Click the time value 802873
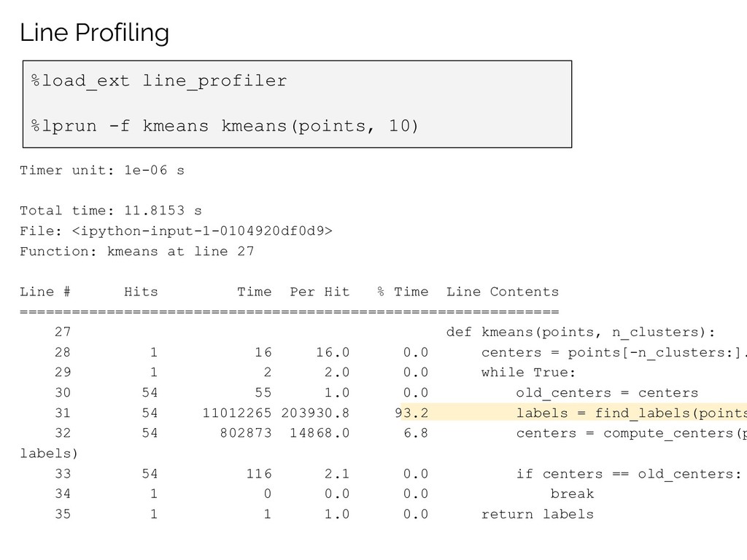This screenshot has width=747, height=560. [x=246, y=433]
